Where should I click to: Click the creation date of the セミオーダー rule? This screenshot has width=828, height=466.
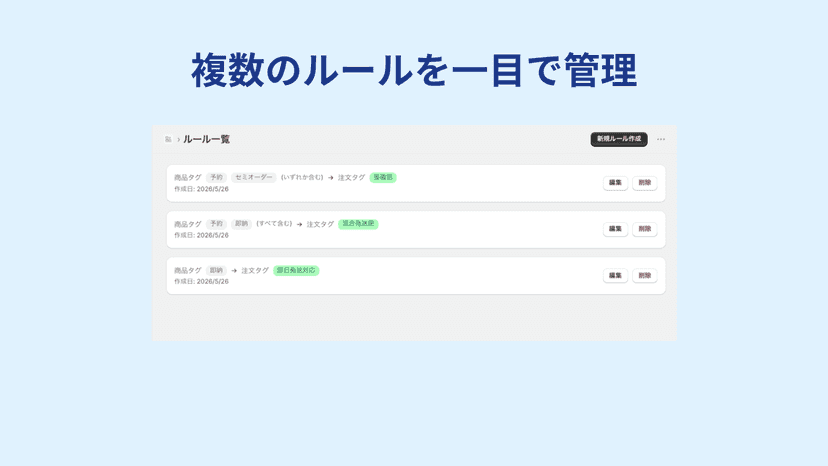[x=202, y=189]
